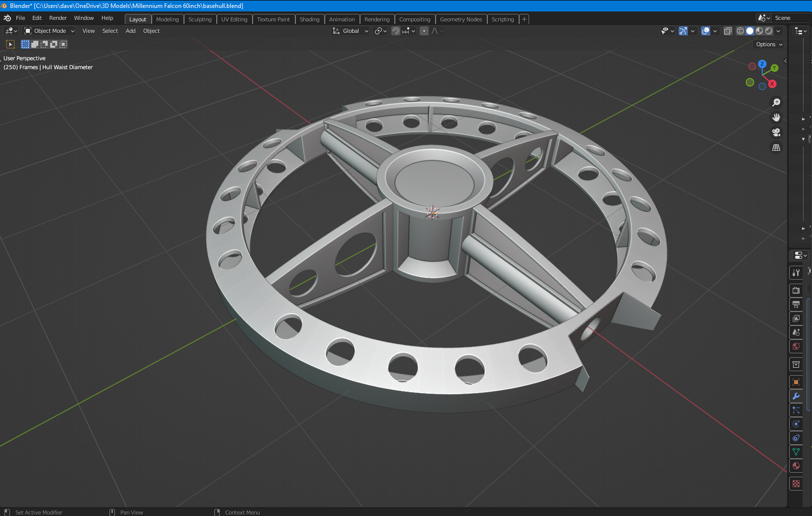Open the 3D viewport editor type dropdown
The height and width of the screenshot is (516, 812).
click(11, 31)
